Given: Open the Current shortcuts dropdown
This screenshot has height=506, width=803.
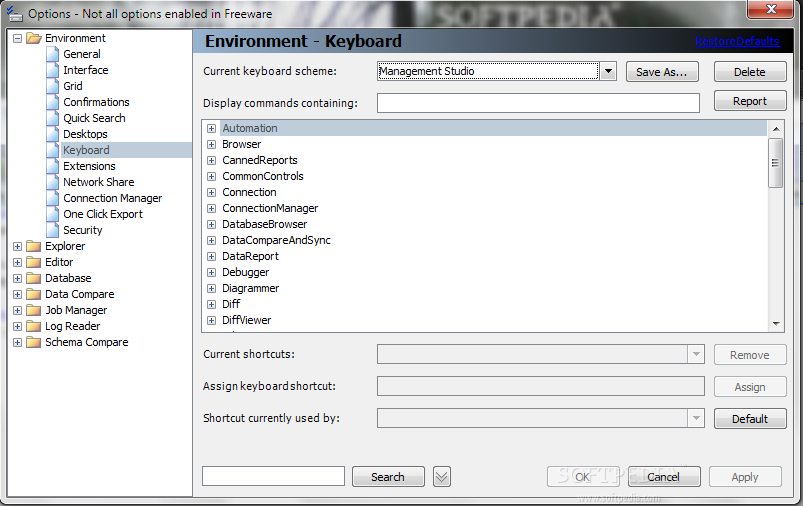Looking at the screenshot, I should 696,354.
